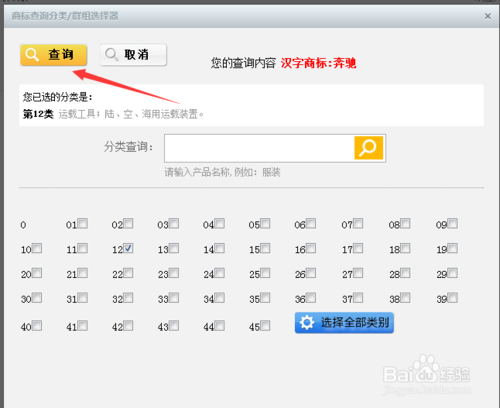Check category 24 checkbox
This screenshot has height=408, width=500.
pyautogui.click(x=219, y=273)
